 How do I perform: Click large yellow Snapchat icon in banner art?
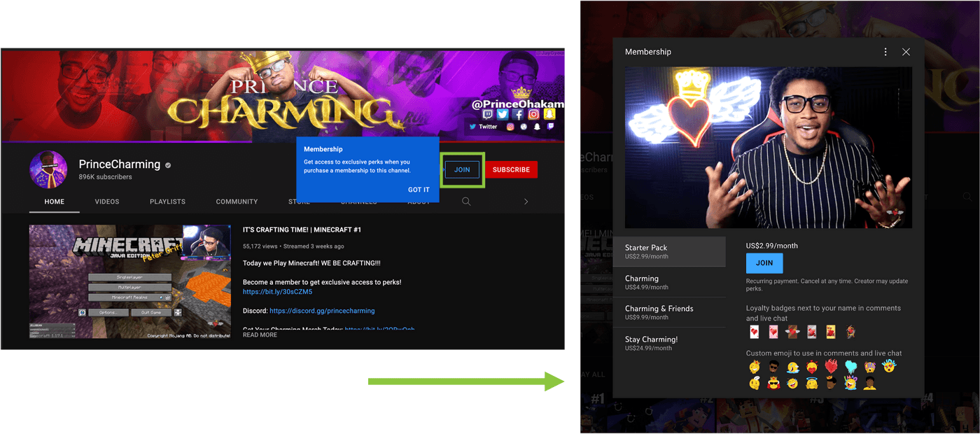coord(549,114)
